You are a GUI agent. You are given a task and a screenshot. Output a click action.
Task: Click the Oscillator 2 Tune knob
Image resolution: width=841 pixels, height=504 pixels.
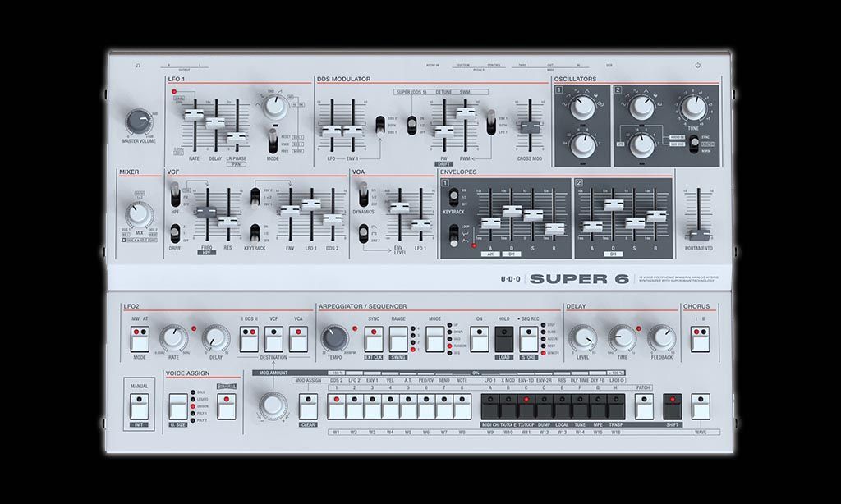[693, 108]
